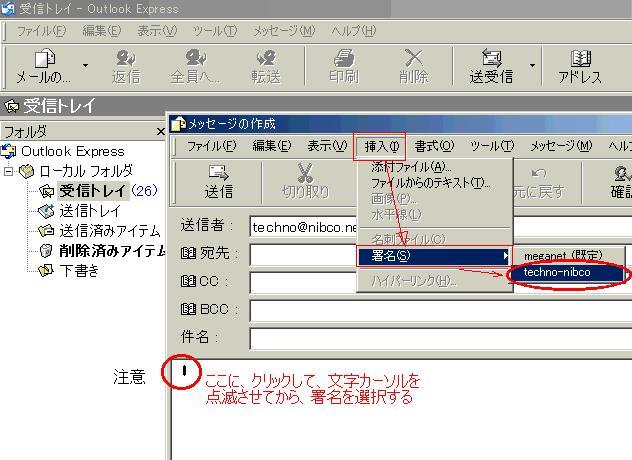
Task: Select techno-nibco from the signature submenu
Action: [x=557, y=273]
